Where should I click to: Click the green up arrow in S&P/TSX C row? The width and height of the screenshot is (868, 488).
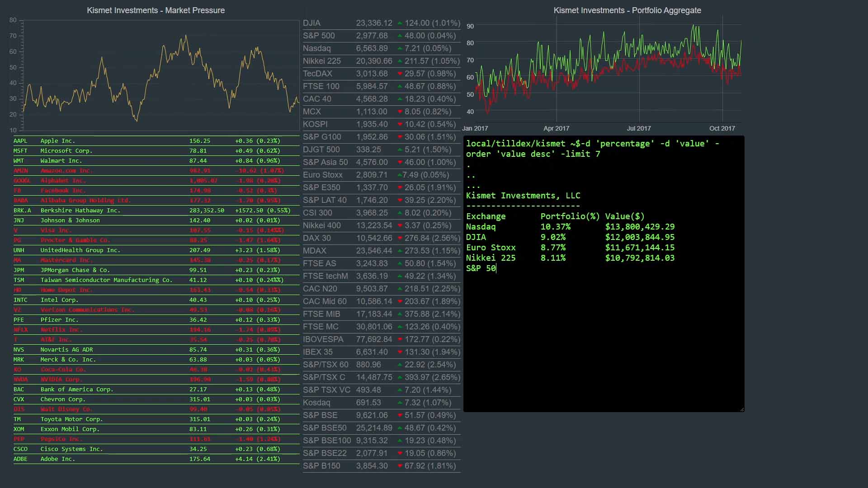tap(400, 377)
